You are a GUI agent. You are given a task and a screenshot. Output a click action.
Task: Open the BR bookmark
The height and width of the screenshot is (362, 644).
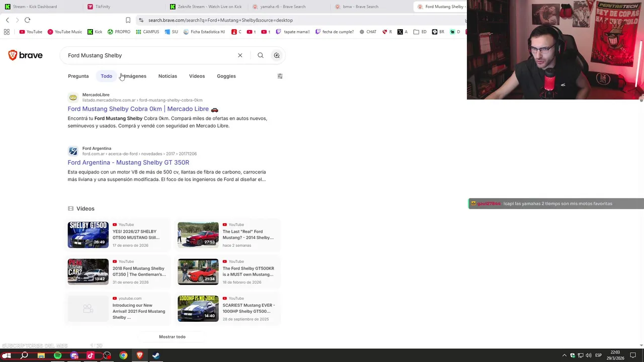pos(438,32)
